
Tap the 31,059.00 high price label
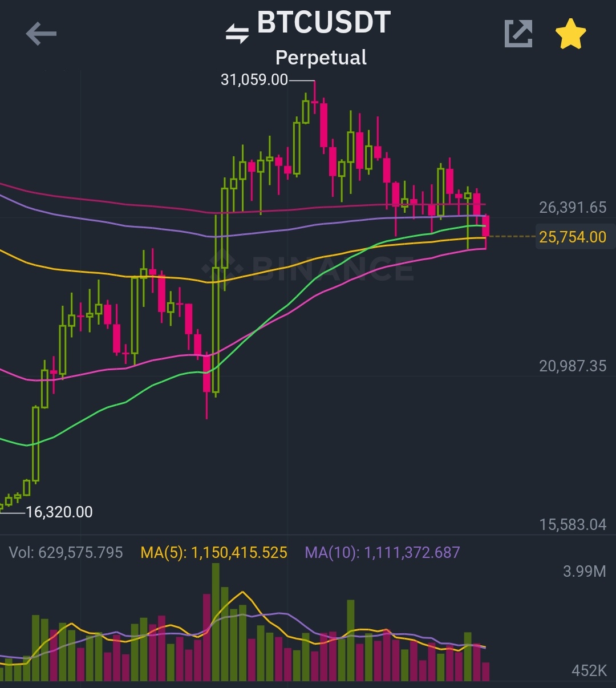pyautogui.click(x=254, y=79)
